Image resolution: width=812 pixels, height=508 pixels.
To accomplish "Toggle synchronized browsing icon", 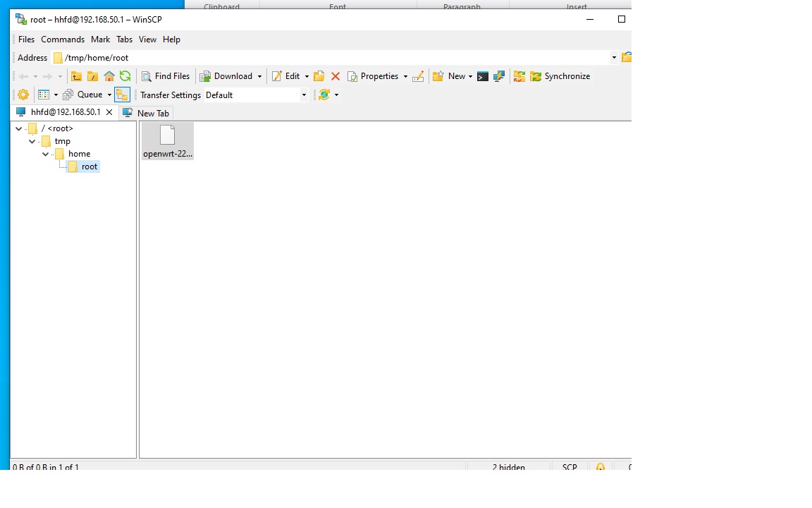I will click(519, 75).
